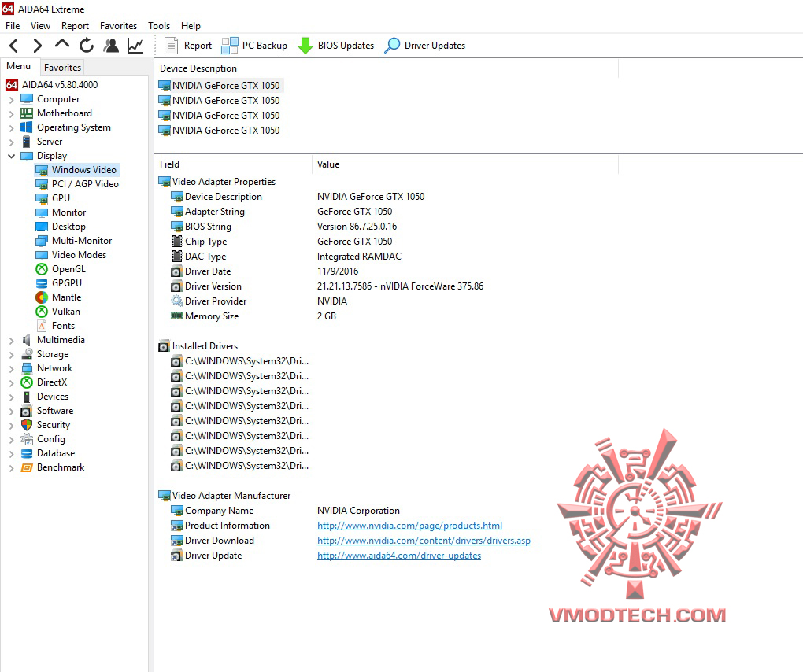
Task: Select the Fonts item icon
Action: pyautogui.click(x=42, y=326)
